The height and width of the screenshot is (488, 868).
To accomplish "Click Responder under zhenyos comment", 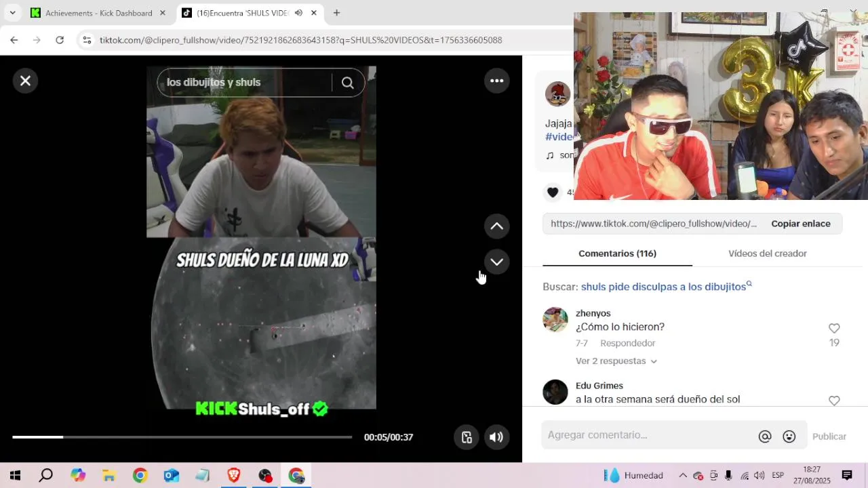I will point(627,343).
